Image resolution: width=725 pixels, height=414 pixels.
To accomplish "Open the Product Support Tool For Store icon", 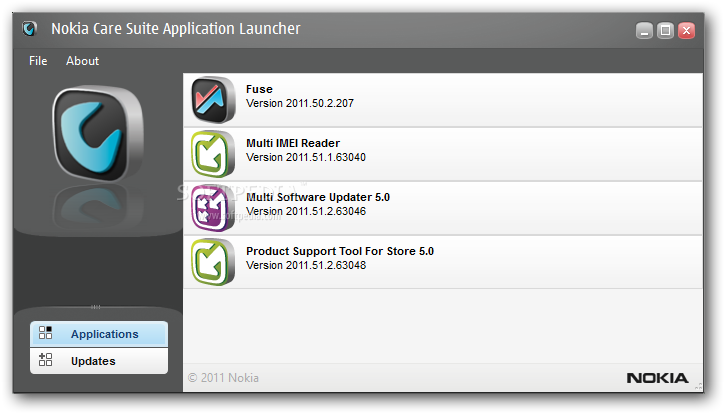I will coord(213,262).
